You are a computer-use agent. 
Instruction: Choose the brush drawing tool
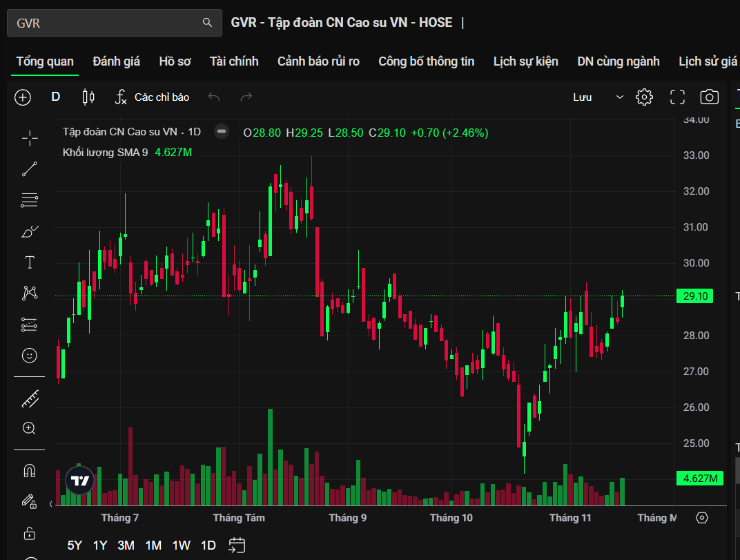pyautogui.click(x=29, y=231)
